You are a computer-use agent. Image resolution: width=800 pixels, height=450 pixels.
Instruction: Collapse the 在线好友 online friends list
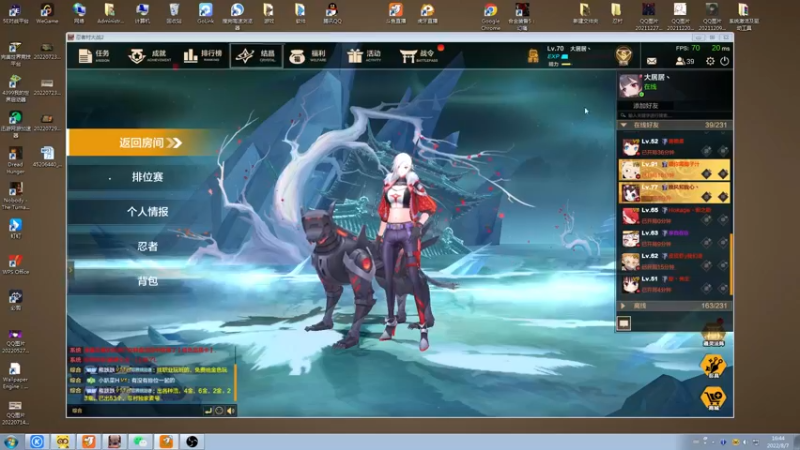tap(623, 125)
